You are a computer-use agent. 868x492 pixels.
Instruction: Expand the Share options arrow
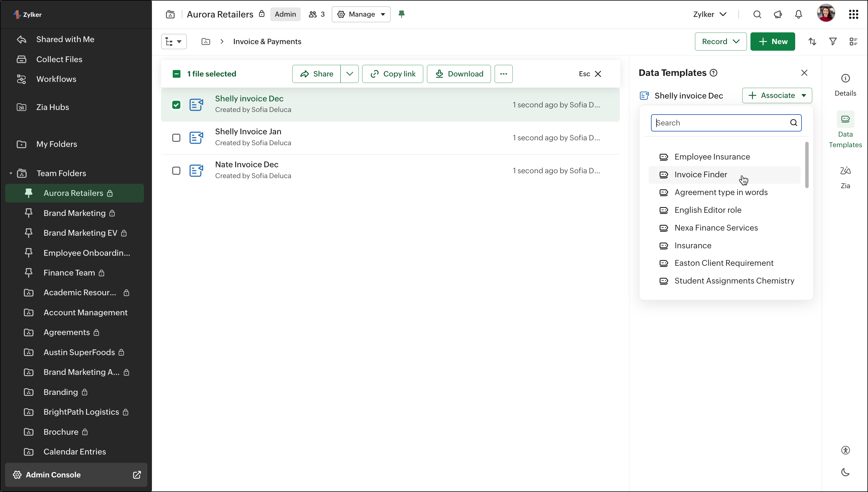[349, 74]
